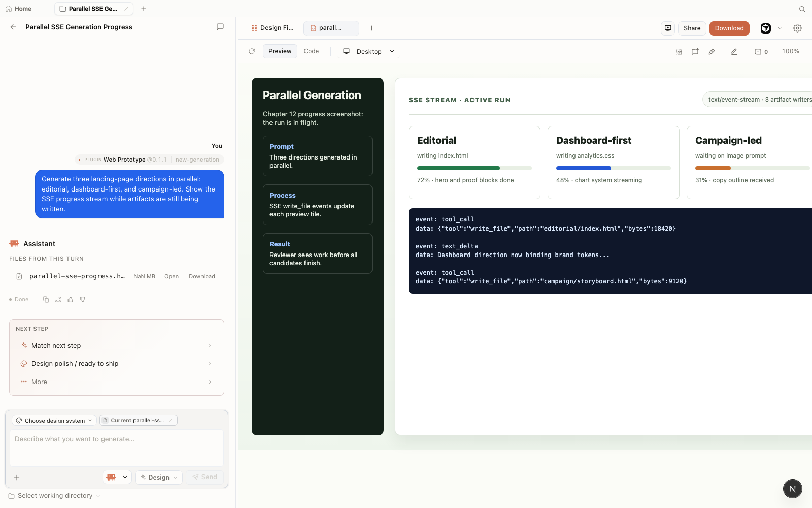Expand the More next-step row
Viewport: 812px width, 508px height.
(x=117, y=382)
